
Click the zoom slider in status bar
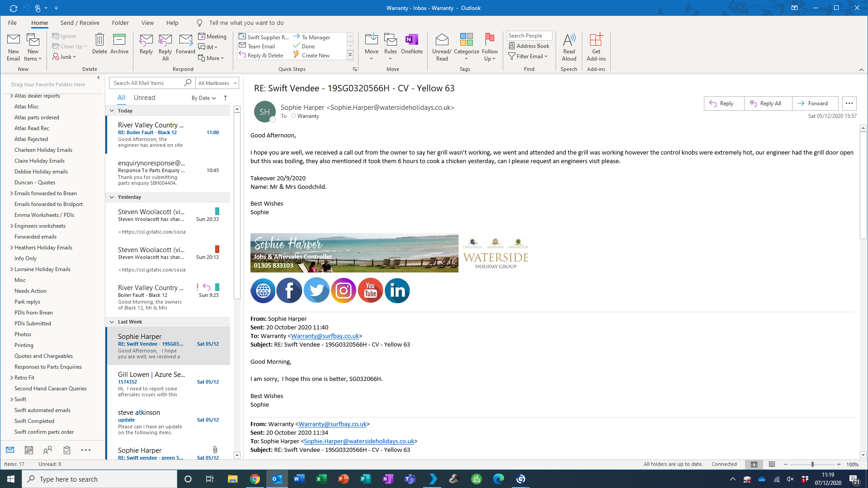tap(812, 465)
